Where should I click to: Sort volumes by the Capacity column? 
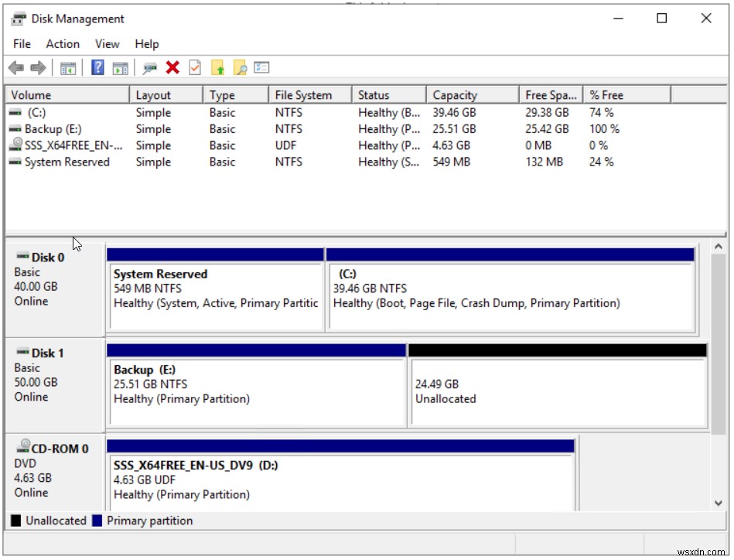click(472, 94)
